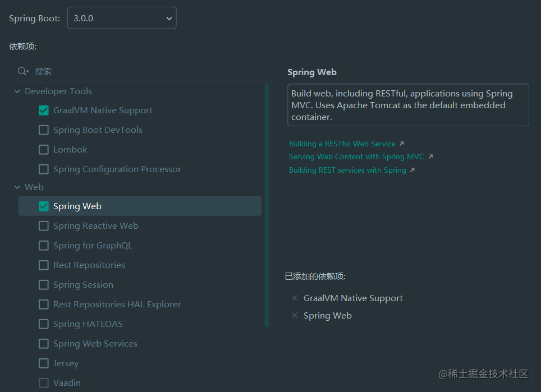The height and width of the screenshot is (392, 541).
Task: Enable the Spring Session checkbox
Action: click(x=43, y=285)
